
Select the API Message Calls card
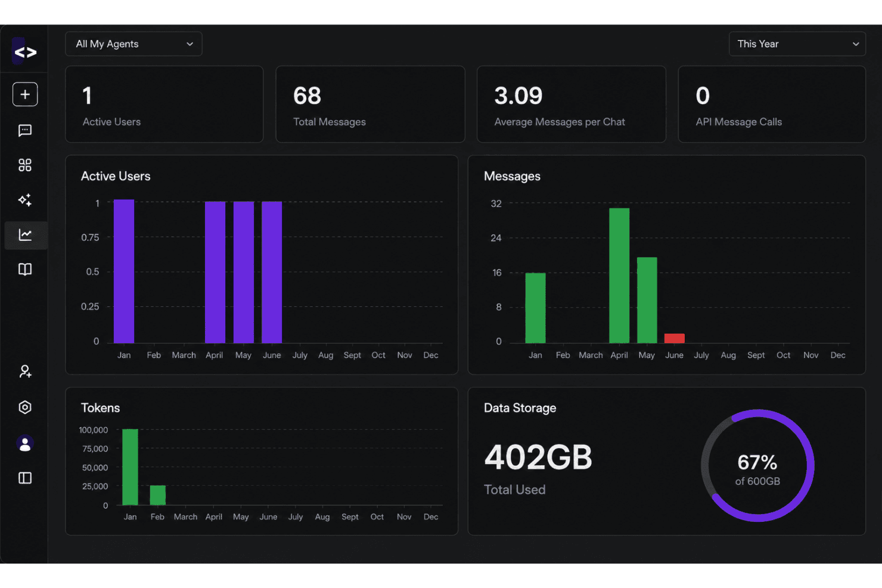tap(772, 104)
